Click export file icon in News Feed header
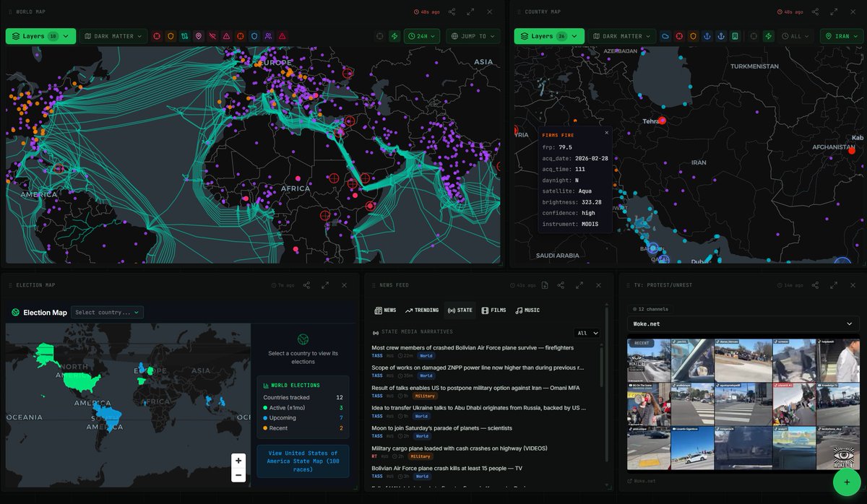 point(545,285)
